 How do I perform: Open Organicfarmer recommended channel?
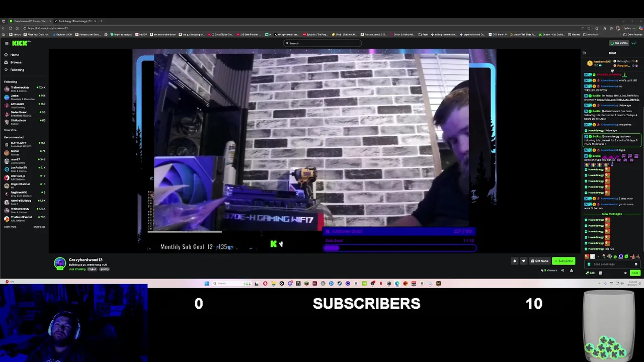(25, 185)
